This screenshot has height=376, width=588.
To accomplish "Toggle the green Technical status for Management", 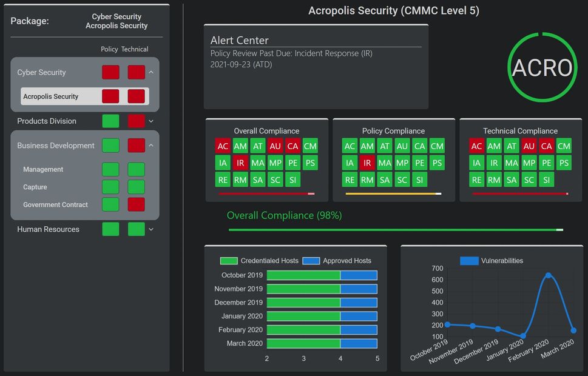I will pos(136,169).
